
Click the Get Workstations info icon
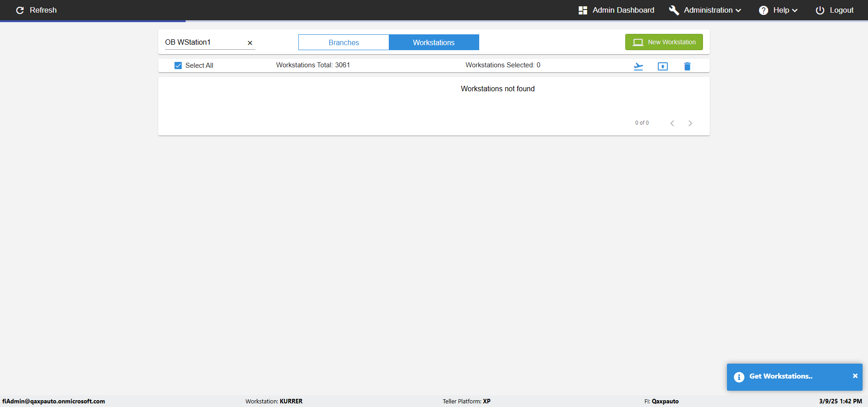click(x=739, y=377)
